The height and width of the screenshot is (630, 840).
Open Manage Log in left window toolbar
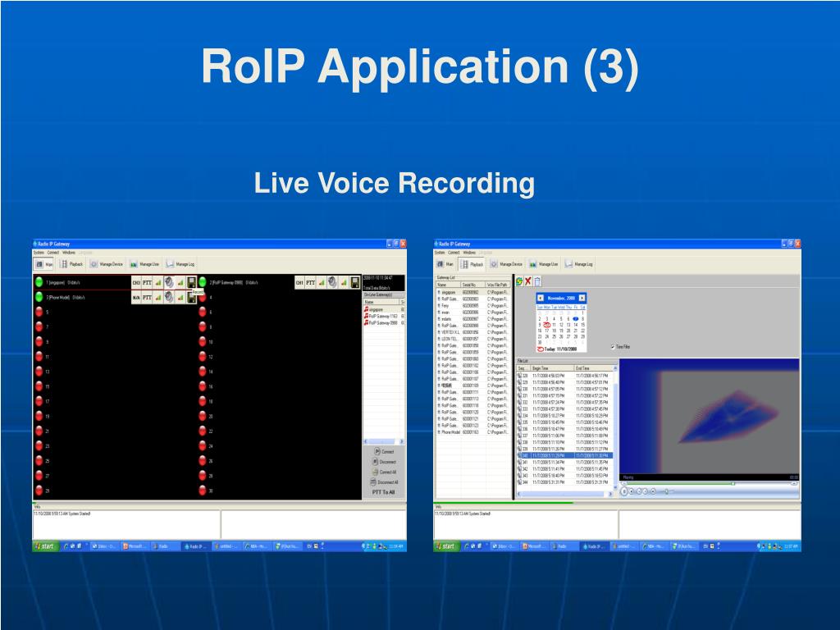[180, 264]
